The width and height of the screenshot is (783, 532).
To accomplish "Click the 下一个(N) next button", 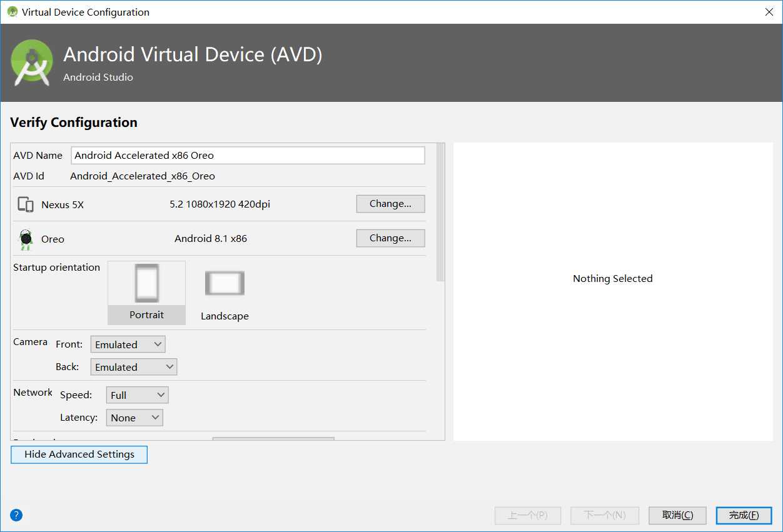I will click(x=605, y=515).
